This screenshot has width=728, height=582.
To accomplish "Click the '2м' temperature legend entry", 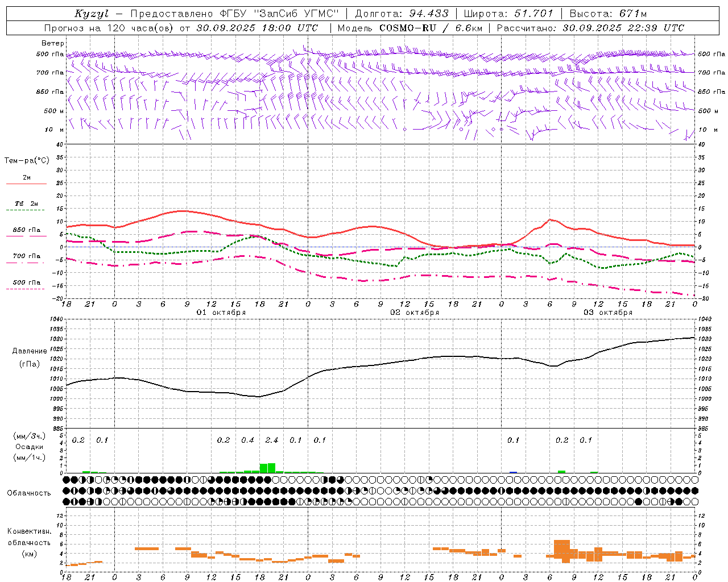I will tap(27, 178).
